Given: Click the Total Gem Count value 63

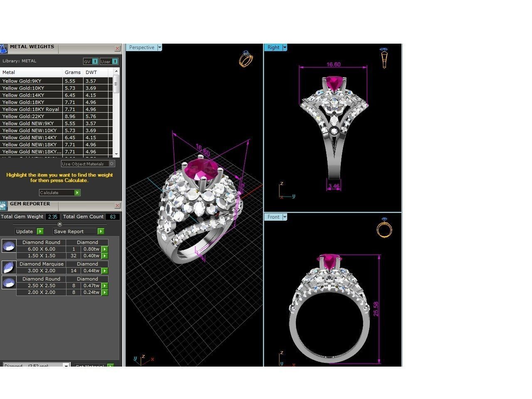Looking at the screenshot, I should coord(113,217).
